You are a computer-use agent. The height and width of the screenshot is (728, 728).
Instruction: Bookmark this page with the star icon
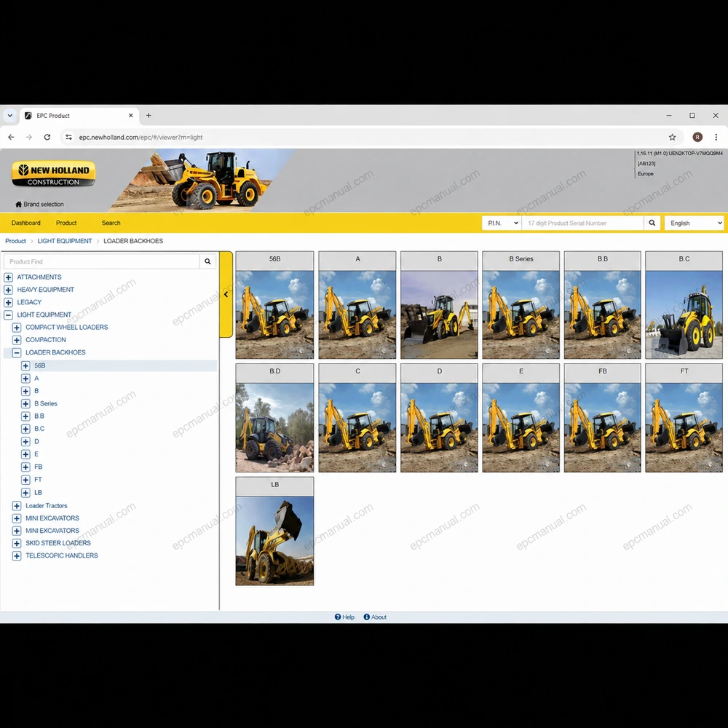672,137
